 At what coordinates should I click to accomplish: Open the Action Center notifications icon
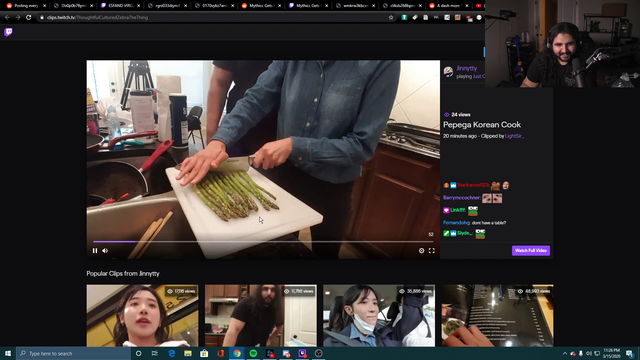(x=629, y=353)
